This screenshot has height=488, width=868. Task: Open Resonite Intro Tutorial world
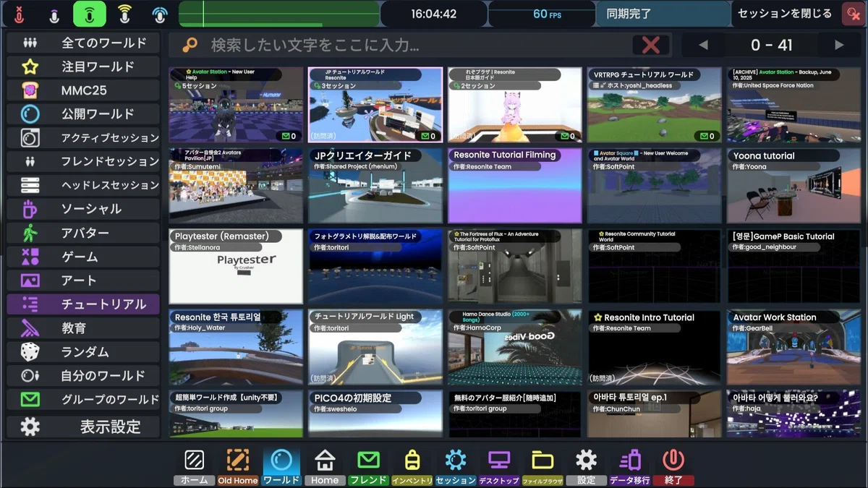point(655,348)
